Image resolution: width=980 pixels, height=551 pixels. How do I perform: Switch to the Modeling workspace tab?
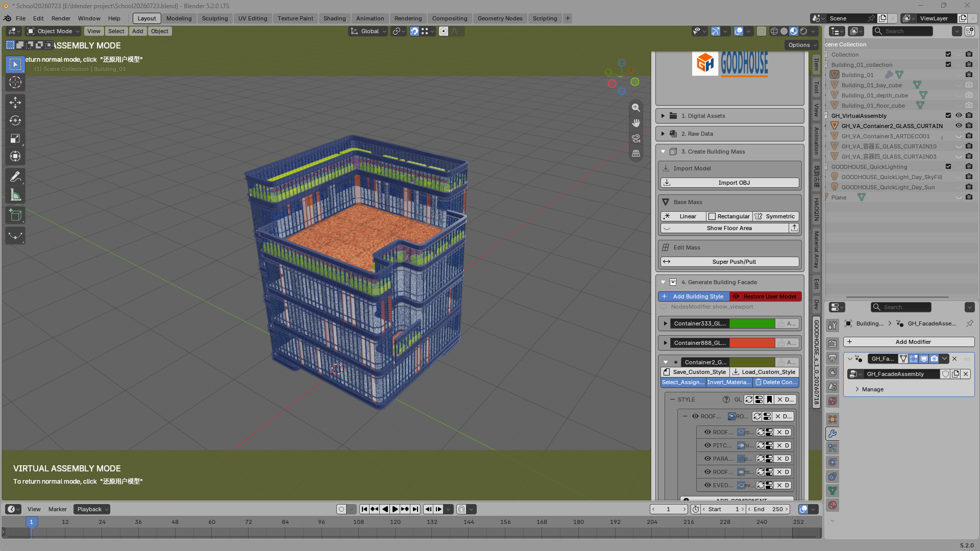click(x=179, y=18)
